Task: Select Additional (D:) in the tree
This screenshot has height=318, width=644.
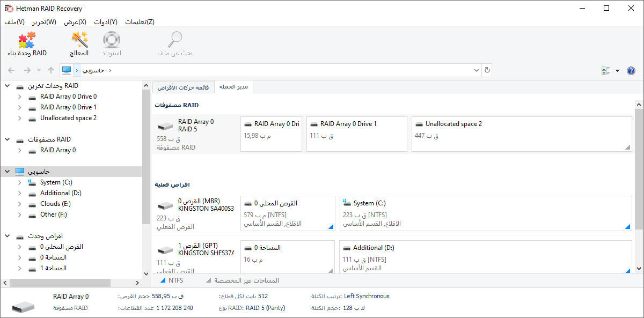Action: [61, 193]
